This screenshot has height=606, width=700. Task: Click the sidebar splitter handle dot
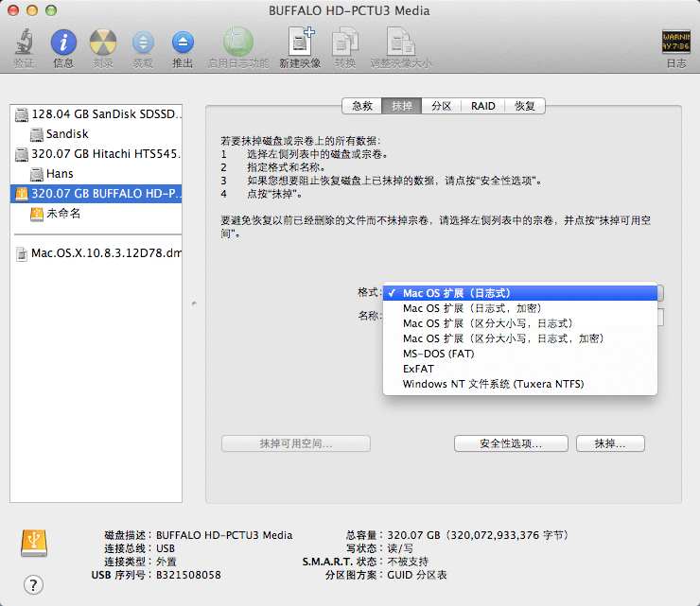[x=194, y=303]
